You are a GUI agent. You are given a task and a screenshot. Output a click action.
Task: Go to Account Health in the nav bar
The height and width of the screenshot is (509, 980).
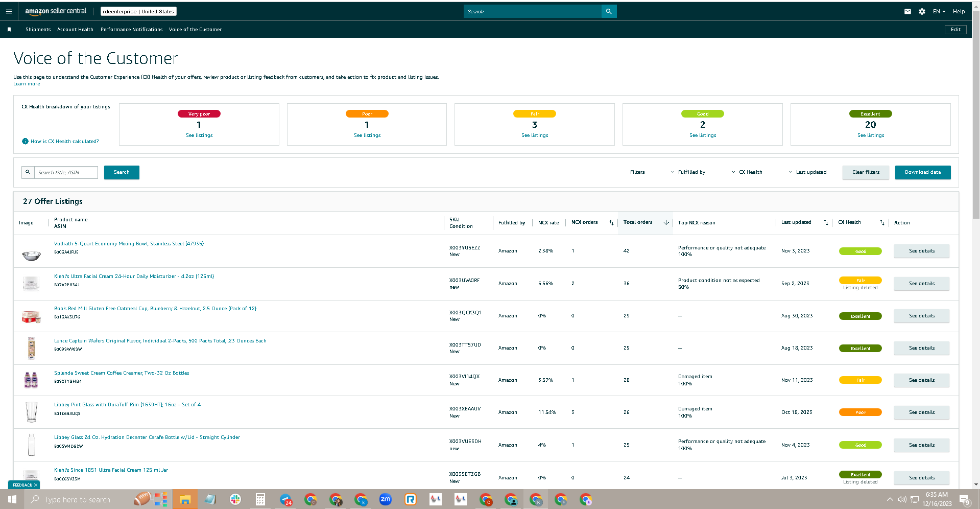tap(75, 30)
